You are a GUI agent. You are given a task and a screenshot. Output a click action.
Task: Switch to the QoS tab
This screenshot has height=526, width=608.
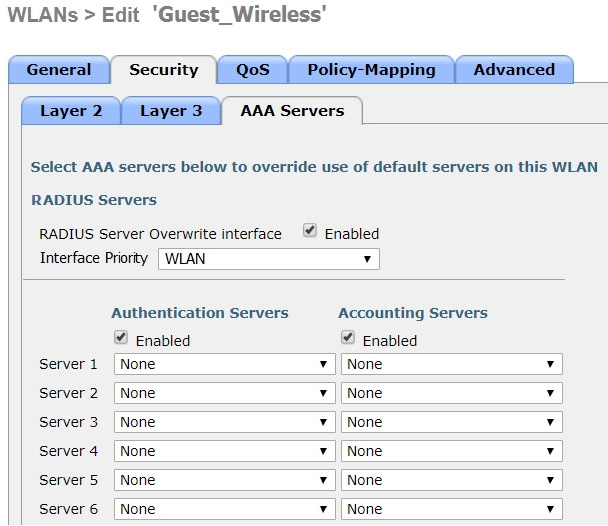[x=252, y=70]
